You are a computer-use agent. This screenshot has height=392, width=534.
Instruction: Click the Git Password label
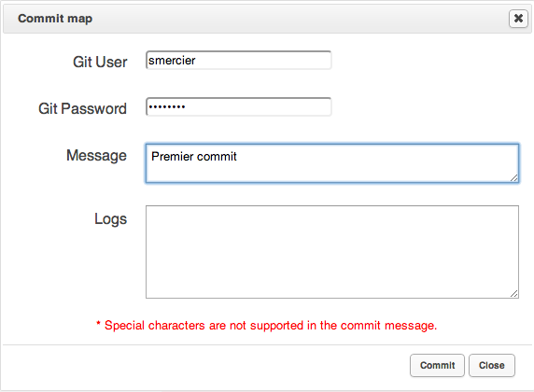tap(82, 108)
